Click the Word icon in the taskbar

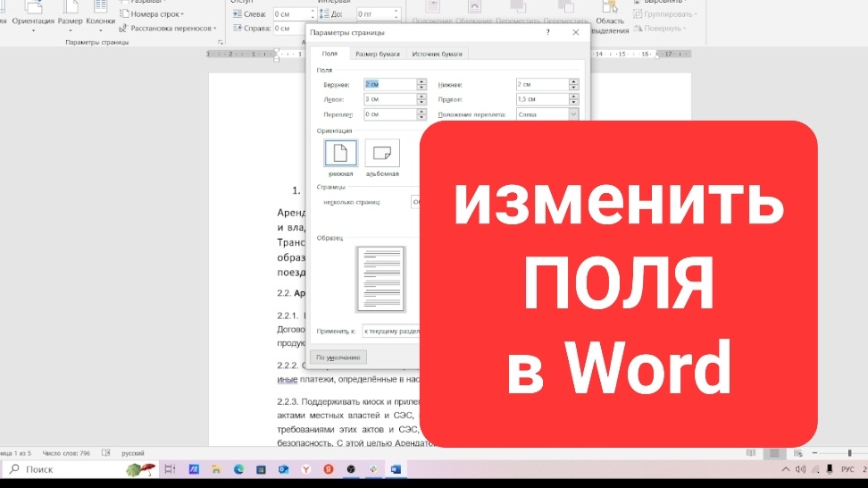coord(396,469)
